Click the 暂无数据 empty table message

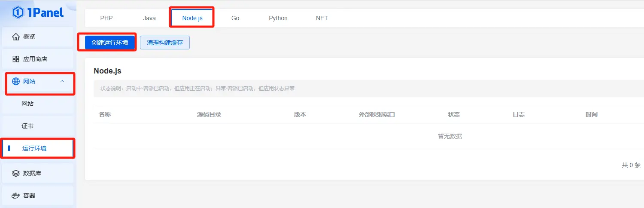pyautogui.click(x=450, y=136)
